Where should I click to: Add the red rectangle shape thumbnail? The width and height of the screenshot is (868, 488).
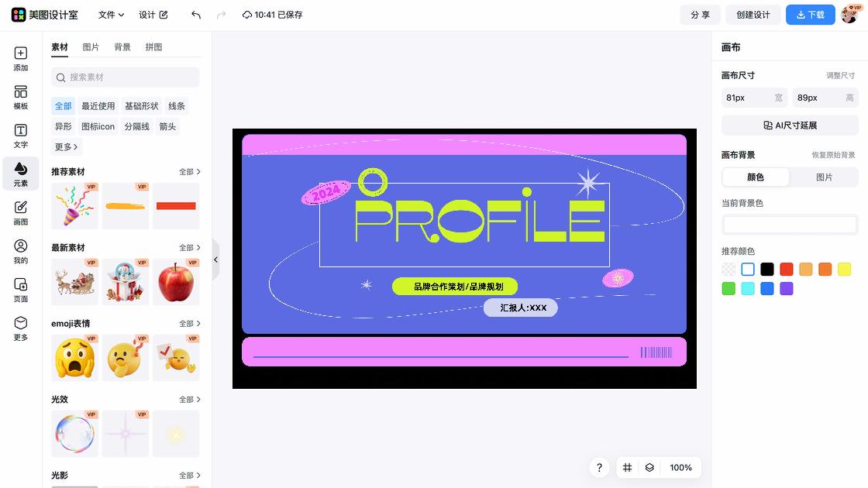pyautogui.click(x=176, y=206)
